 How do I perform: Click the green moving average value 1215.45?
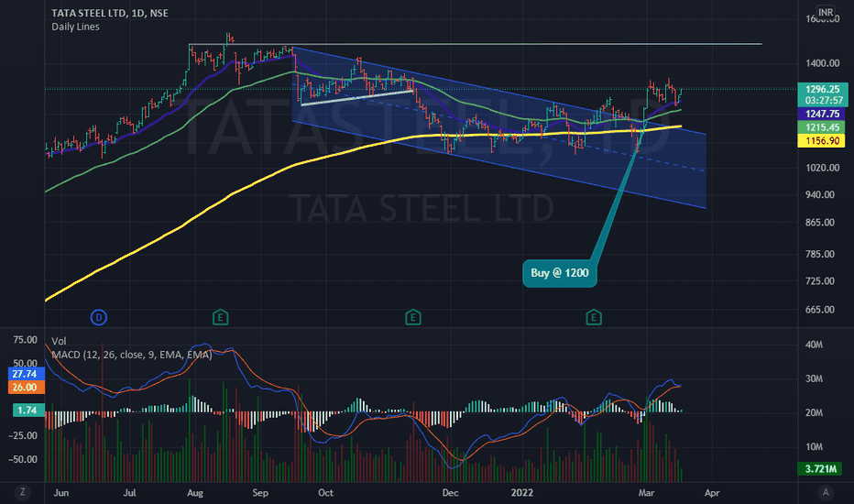tap(822, 127)
